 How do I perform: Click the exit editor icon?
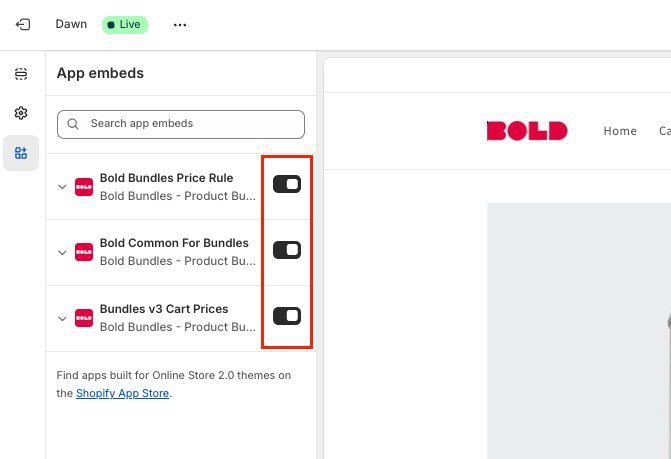23,24
